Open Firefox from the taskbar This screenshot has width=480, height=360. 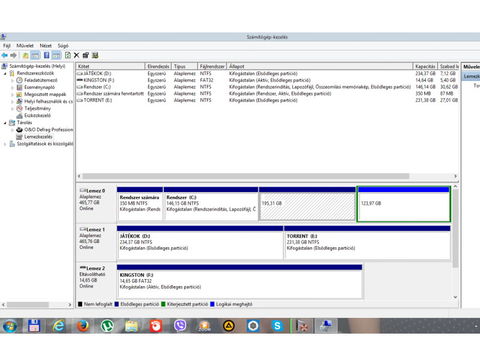tap(83, 326)
